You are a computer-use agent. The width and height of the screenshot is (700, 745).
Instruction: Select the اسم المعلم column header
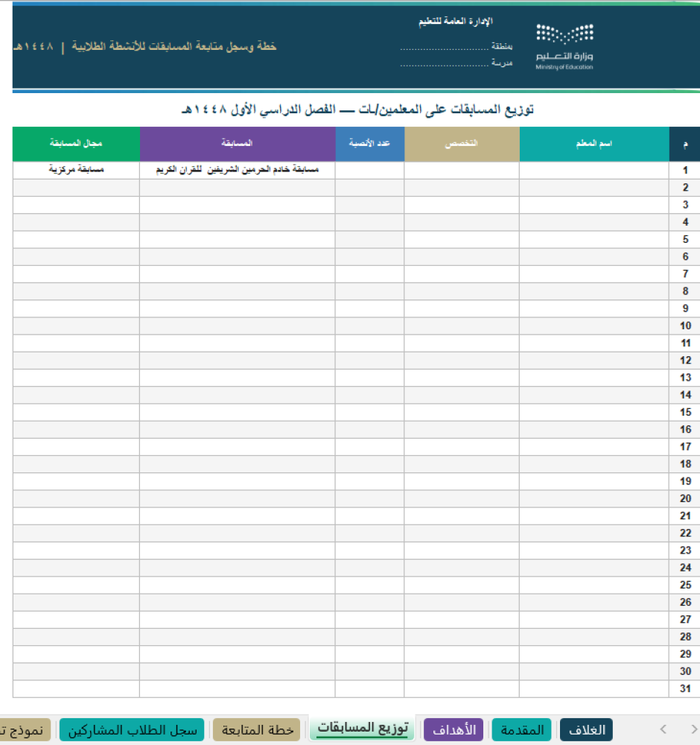pyautogui.click(x=594, y=144)
